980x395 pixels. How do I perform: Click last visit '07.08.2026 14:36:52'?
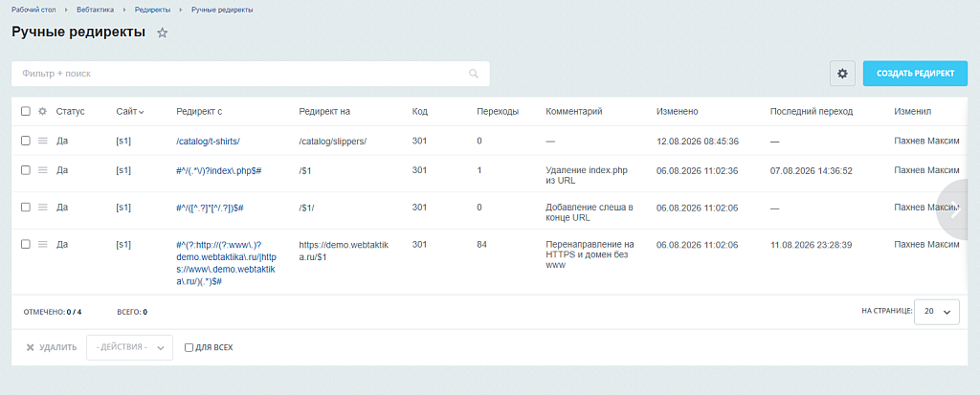[812, 170]
